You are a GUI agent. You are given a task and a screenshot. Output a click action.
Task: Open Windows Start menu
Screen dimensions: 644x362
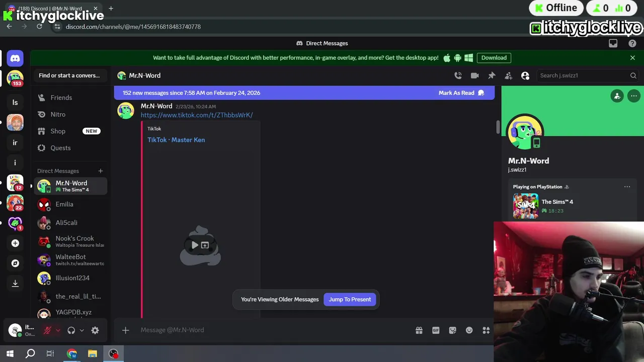click(10, 354)
